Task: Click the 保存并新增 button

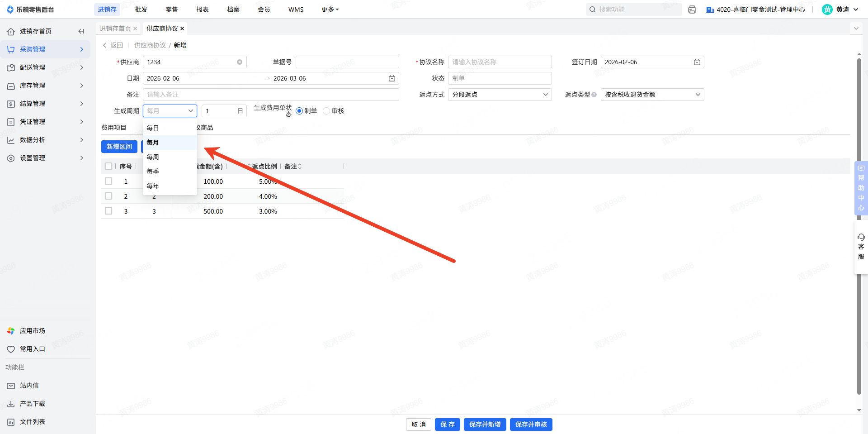Action: [x=485, y=424]
